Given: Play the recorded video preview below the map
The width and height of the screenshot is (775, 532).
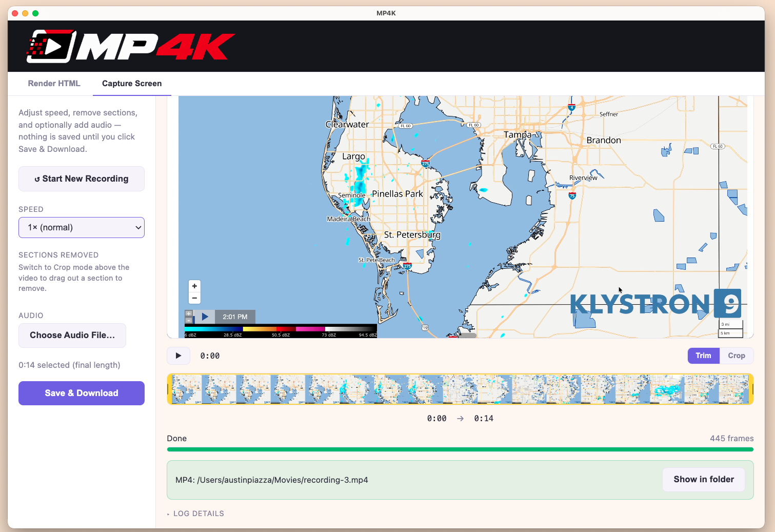Looking at the screenshot, I should (178, 356).
